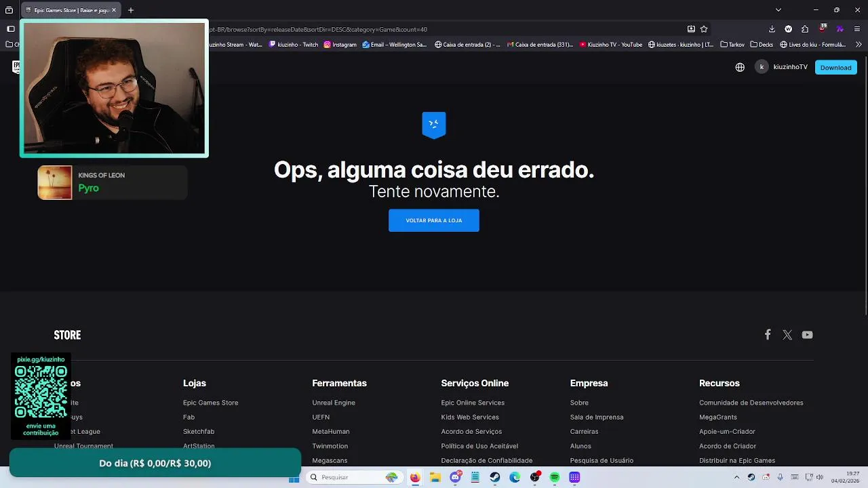The image size is (868, 488).
Task: Click the sad shield error icon
Action: click(434, 125)
